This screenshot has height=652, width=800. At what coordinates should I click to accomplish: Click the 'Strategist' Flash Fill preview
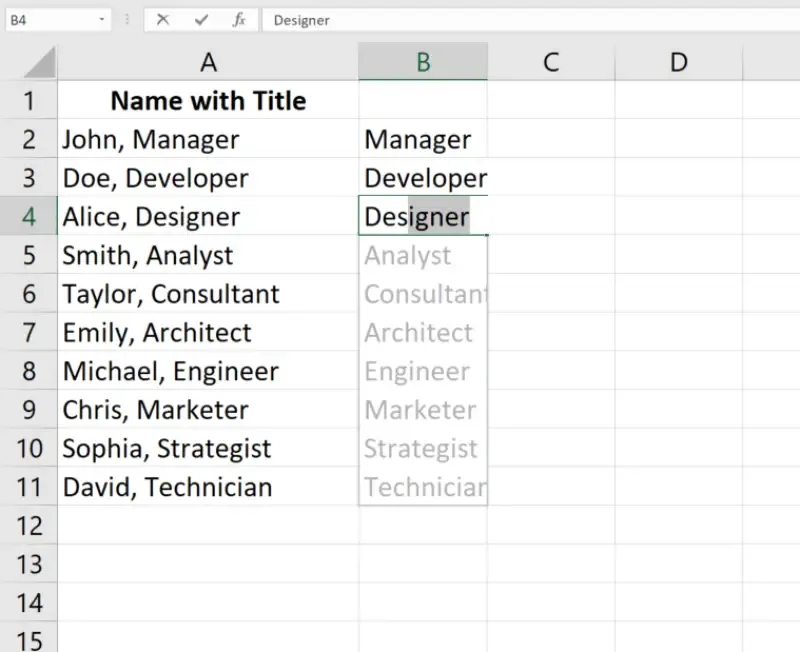coord(423,449)
